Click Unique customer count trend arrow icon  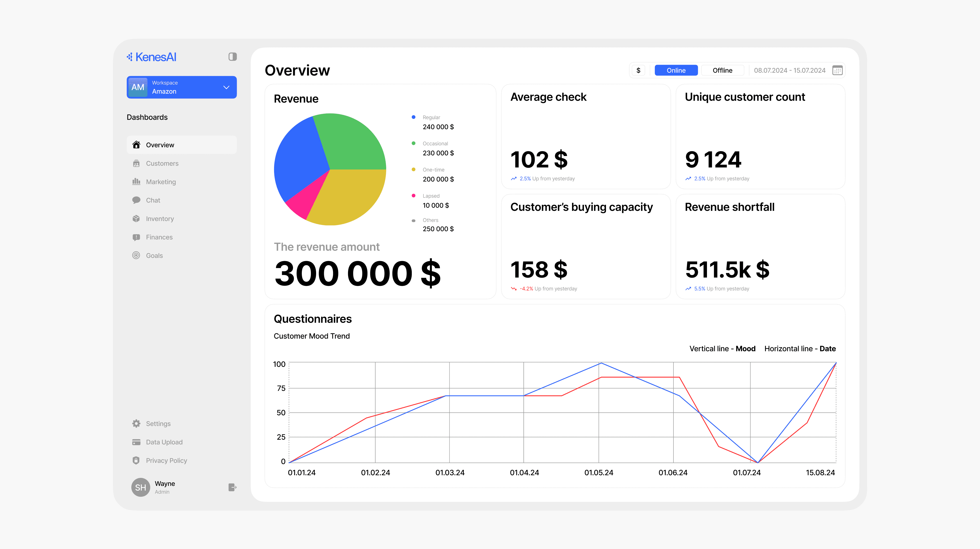688,178
